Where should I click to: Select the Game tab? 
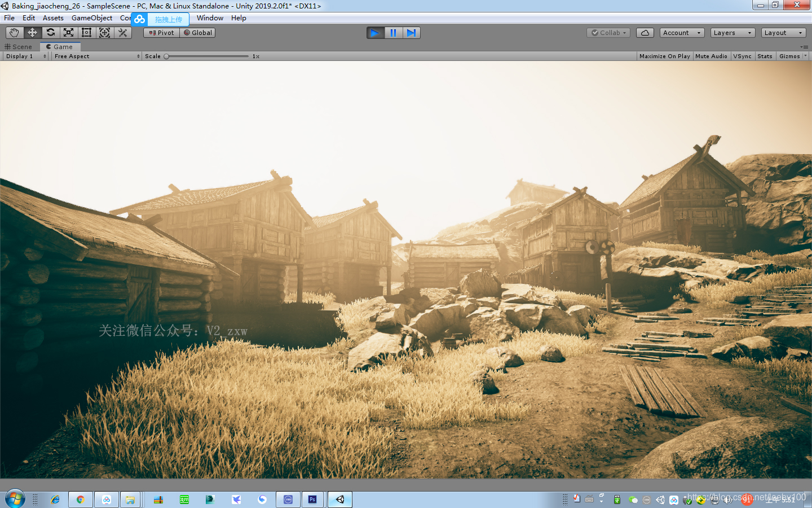click(x=60, y=47)
